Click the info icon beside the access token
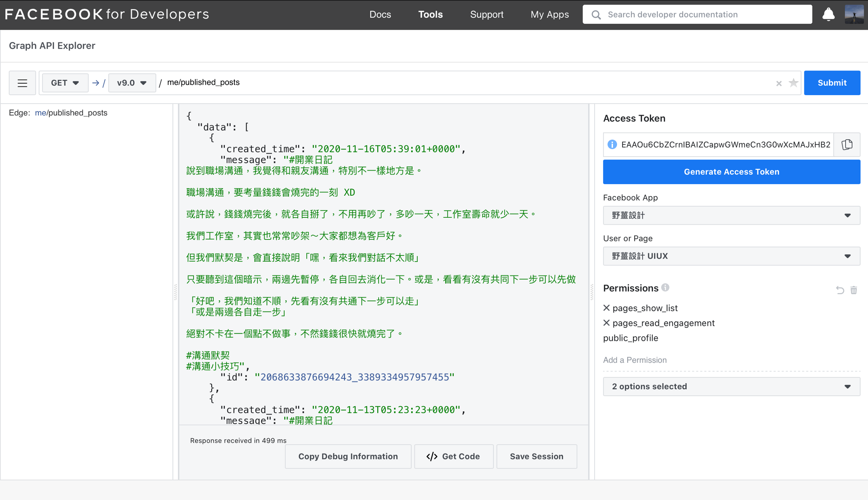Image resolution: width=868 pixels, height=500 pixels. point(612,144)
